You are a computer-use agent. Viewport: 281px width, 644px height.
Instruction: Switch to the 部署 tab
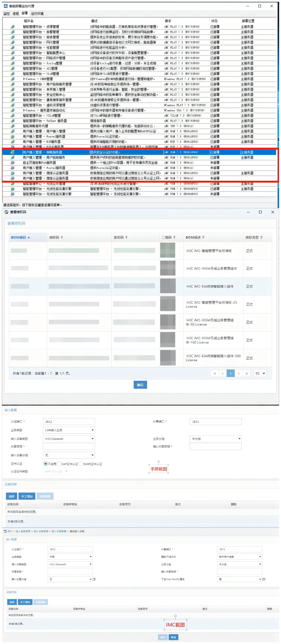25,13
